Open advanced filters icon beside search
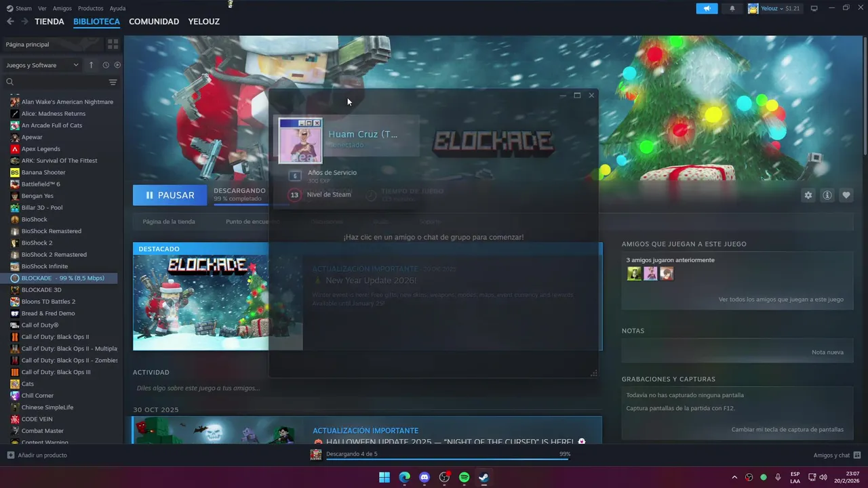This screenshot has width=868, height=488. click(113, 82)
